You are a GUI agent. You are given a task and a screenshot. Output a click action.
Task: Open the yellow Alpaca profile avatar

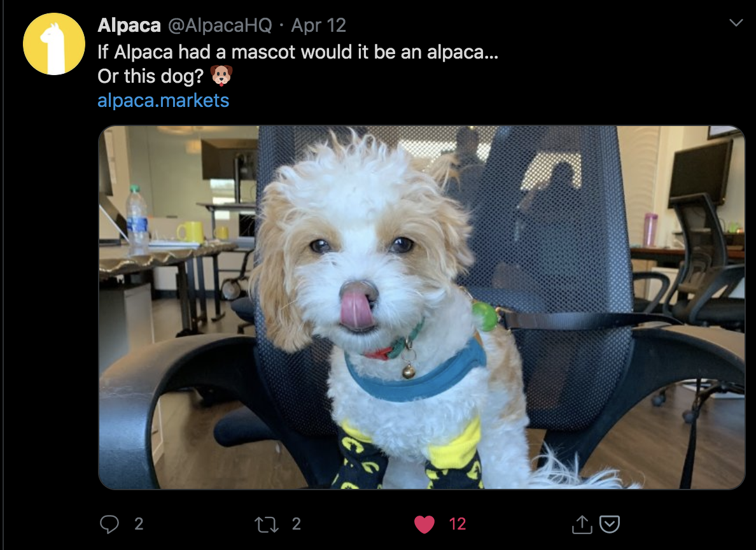click(x=54, y=44)
